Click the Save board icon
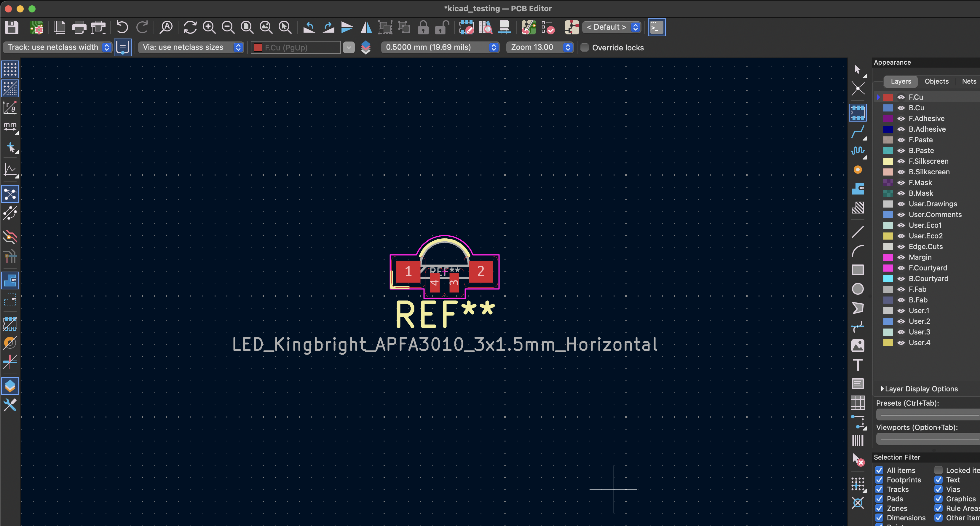Viewport: 980px width, 526px height. click(x=12, y=27)
